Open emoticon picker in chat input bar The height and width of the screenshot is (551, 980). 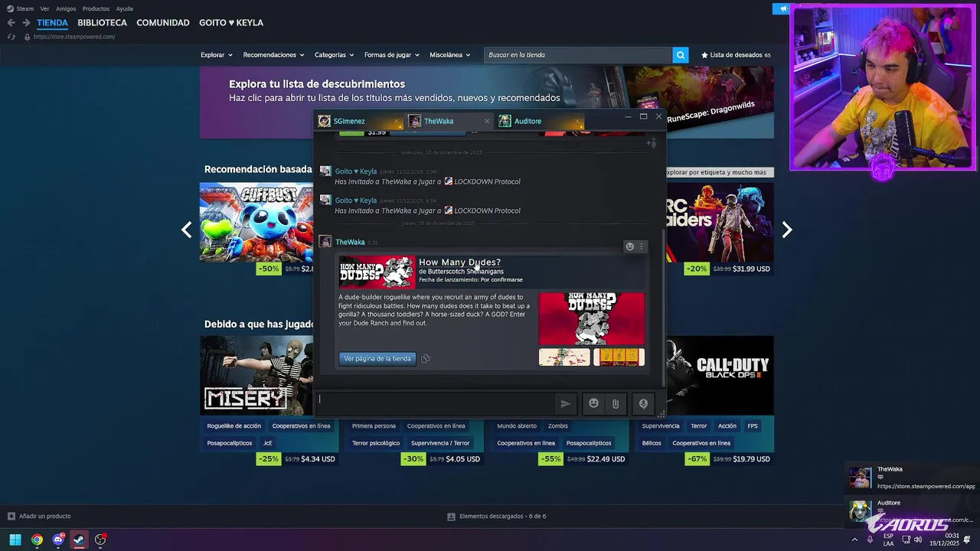pyautogui.click(x=593, y=403)
